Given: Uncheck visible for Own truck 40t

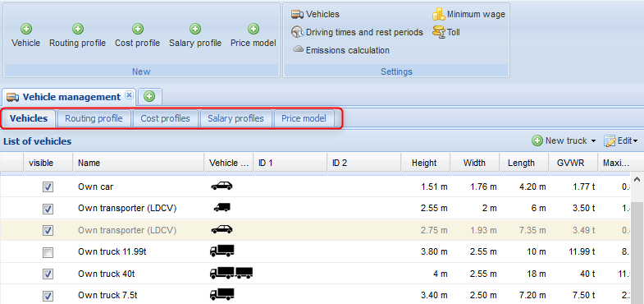Looking at the screenshot, I should point(48,274).
